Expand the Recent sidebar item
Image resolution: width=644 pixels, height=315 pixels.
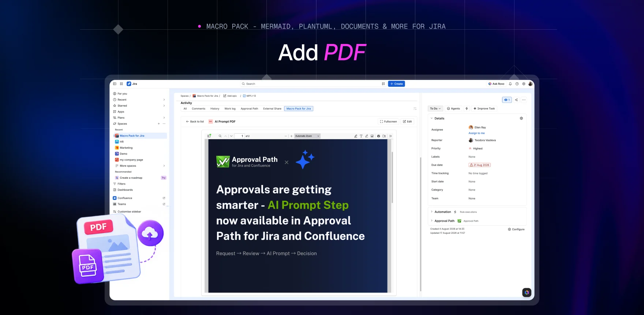tap(164, 100)
